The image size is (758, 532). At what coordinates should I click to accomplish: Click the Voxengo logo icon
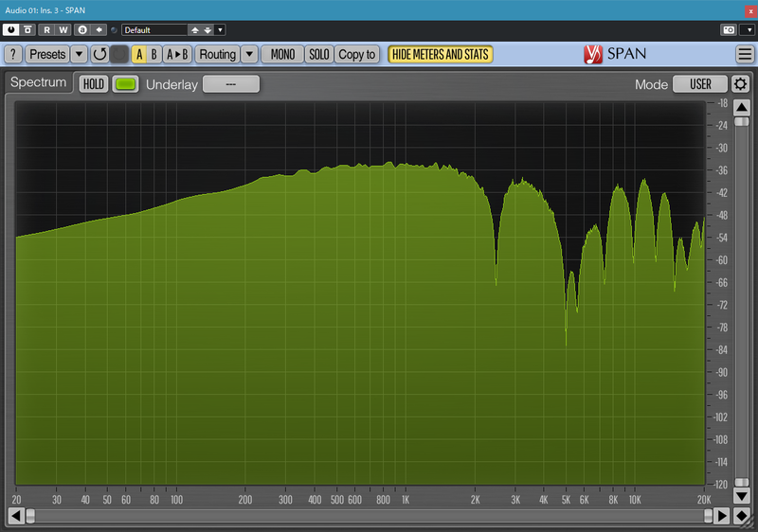593,54
